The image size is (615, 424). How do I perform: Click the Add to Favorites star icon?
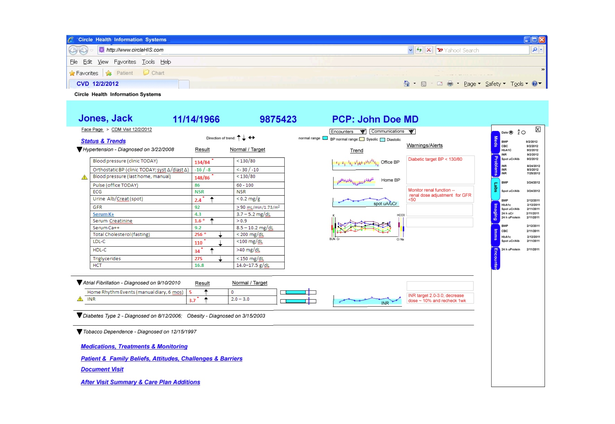pos(109,73)
